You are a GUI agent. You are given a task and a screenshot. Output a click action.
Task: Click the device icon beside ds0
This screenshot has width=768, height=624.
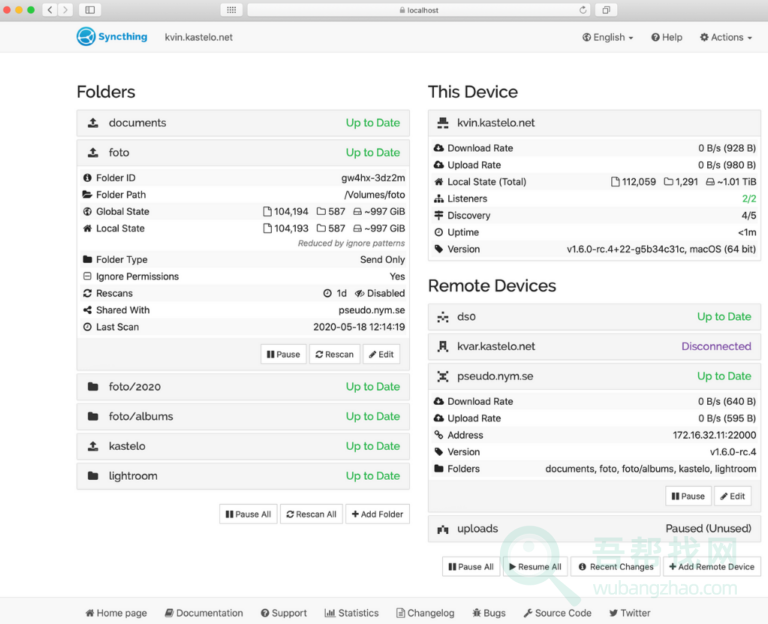click(443, 317)
